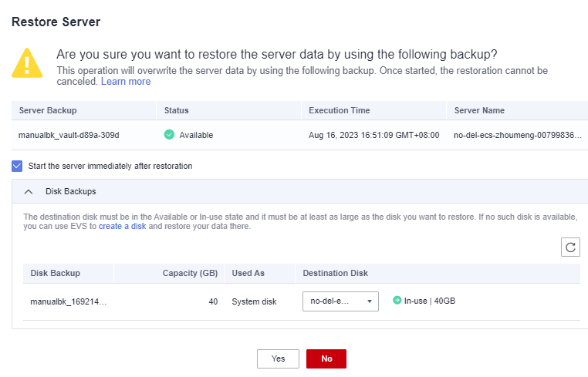
Task: Confirm restoration with the Yes button
Action: click(x=278, y=358)
